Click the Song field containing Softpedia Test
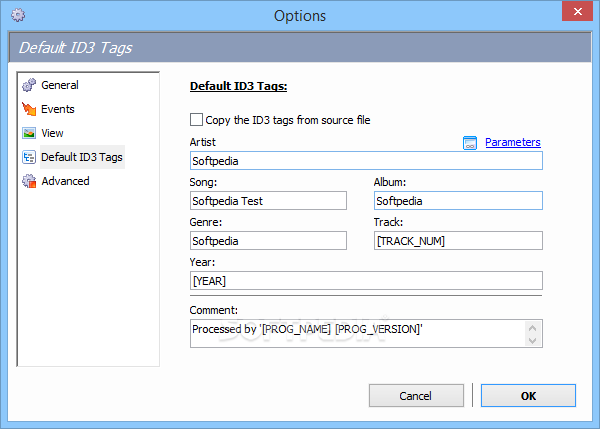The width and height of the screenshot is (600, 429). [x=268, y=201]
